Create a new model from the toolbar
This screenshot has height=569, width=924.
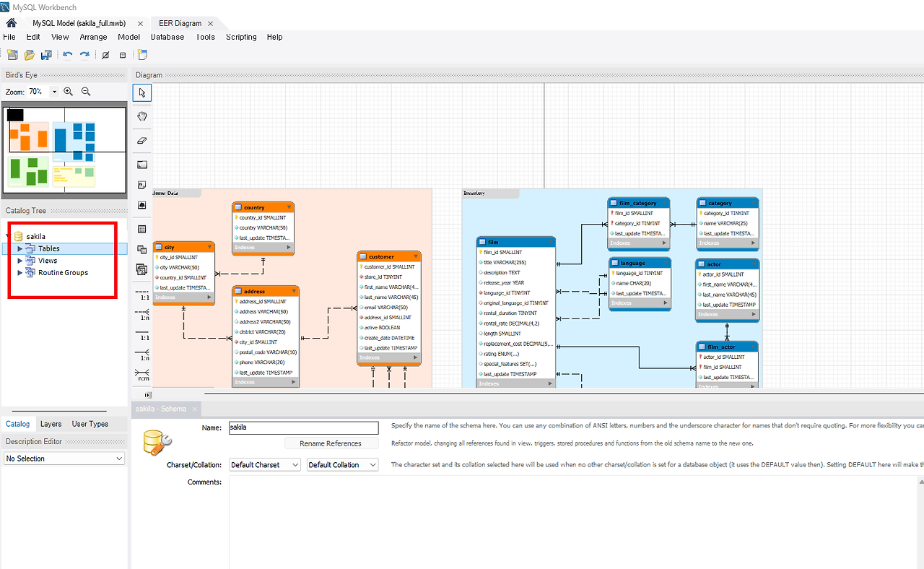[x=12, y=55]
